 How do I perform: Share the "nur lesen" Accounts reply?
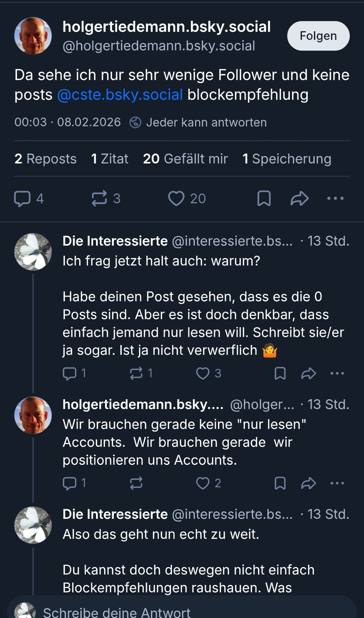pos(308,483)
